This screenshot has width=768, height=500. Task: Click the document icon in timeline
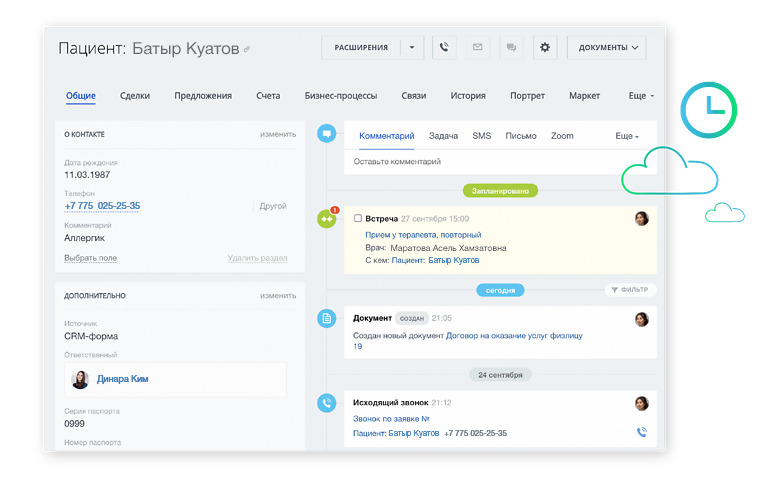pos(326,318)
